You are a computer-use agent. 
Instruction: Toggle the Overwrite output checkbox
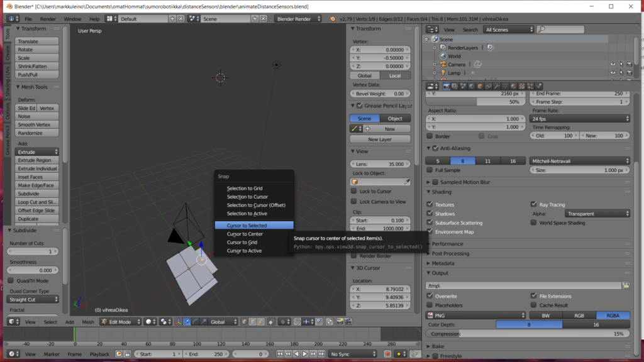click(430, 296)
